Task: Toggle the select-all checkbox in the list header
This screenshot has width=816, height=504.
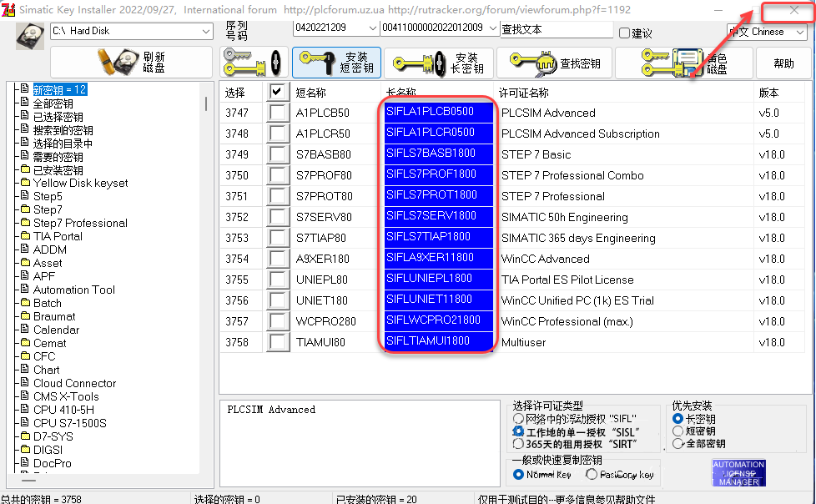Action: tap(278, 92)
